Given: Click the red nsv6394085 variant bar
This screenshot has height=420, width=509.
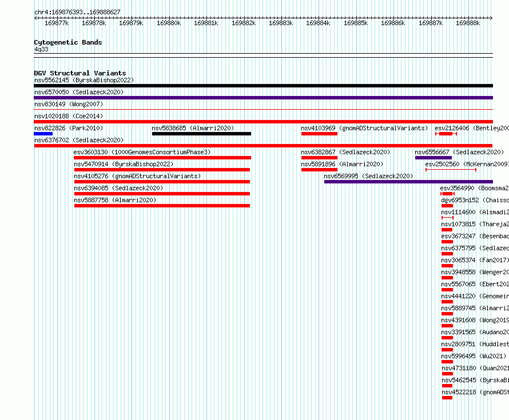Looking at the screenshot, I should pyautogui.click(x=162, y=194).
